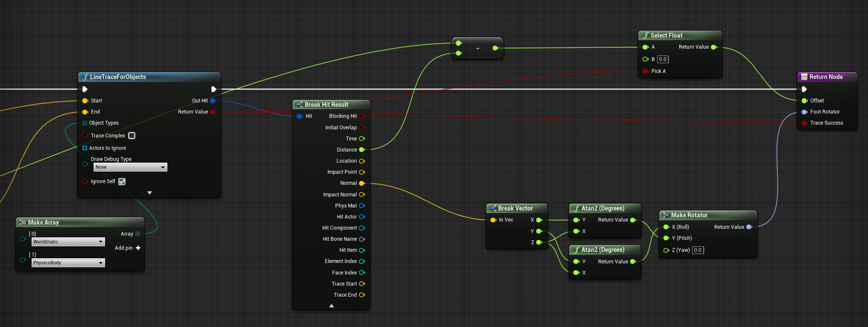Click LineTraceForObjects execution input pin

point(85,89)
